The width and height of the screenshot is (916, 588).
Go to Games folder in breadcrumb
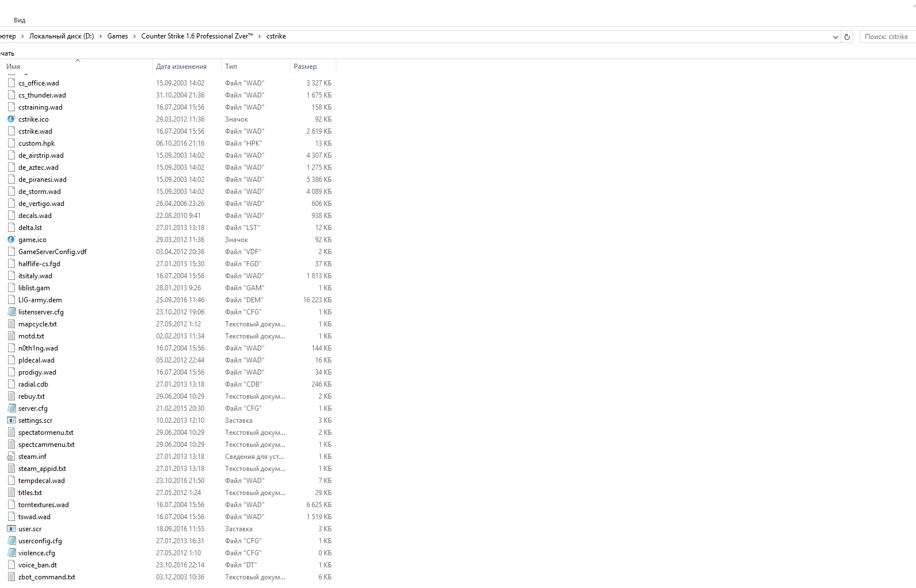pyautogui.click(x=118, y=36)
